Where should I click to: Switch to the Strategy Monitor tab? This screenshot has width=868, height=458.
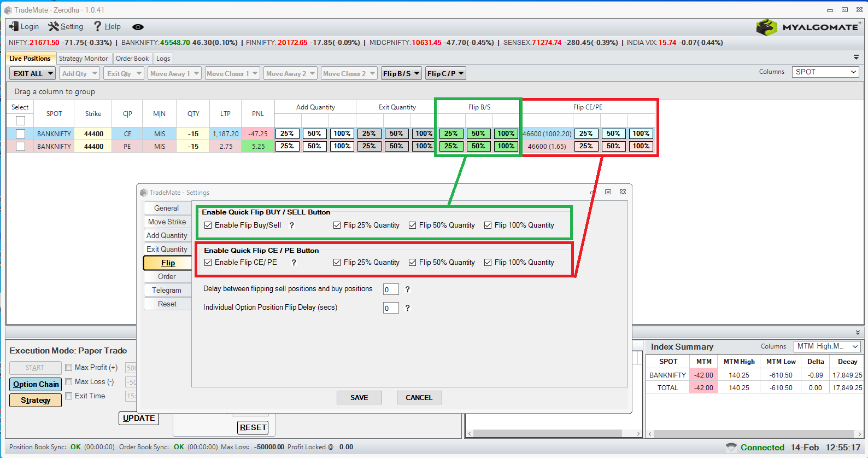[84, 59]
